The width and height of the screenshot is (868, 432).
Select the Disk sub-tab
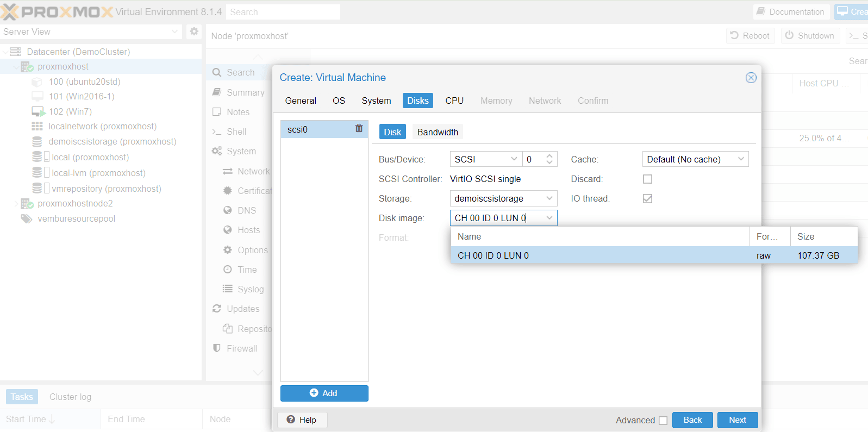coord(392,132)
